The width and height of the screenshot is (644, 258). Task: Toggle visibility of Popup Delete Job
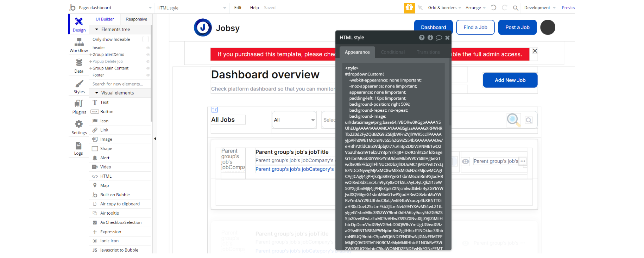(x=148, y=61)
